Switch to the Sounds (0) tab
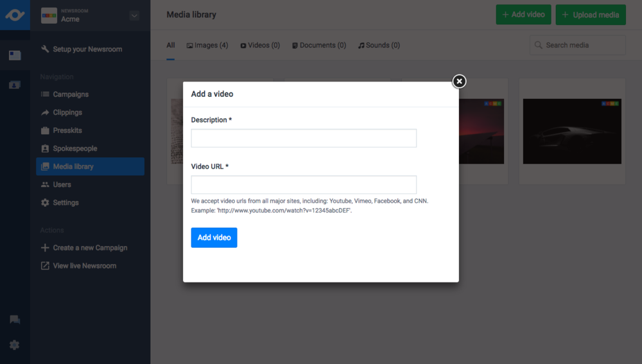Viewport: 642px width, 364px height. pyautogui.click(x=379, y=45)
